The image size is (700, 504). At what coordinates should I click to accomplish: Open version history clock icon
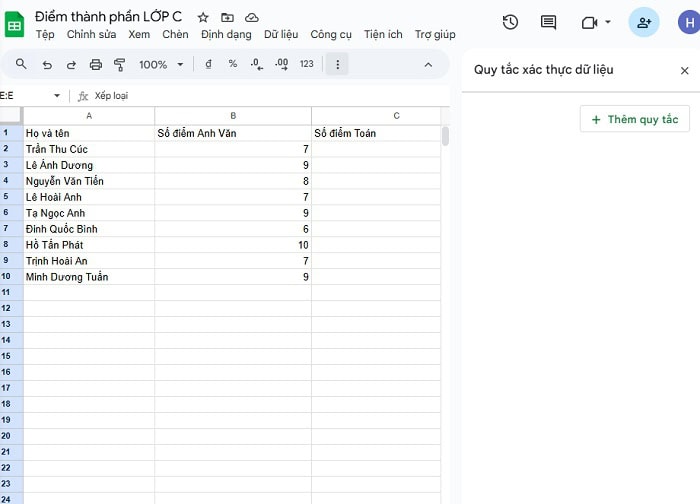510,22
